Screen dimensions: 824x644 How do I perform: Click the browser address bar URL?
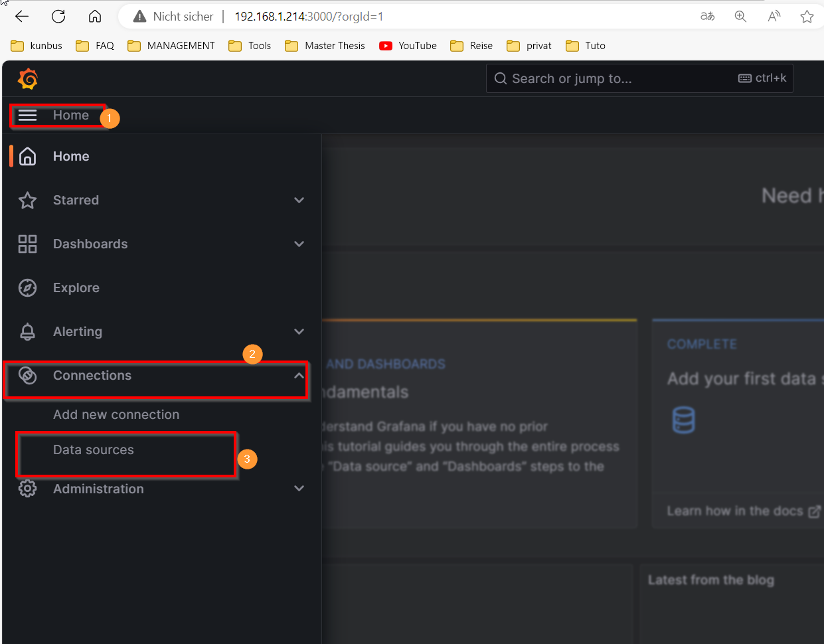[x=309, y=17]
